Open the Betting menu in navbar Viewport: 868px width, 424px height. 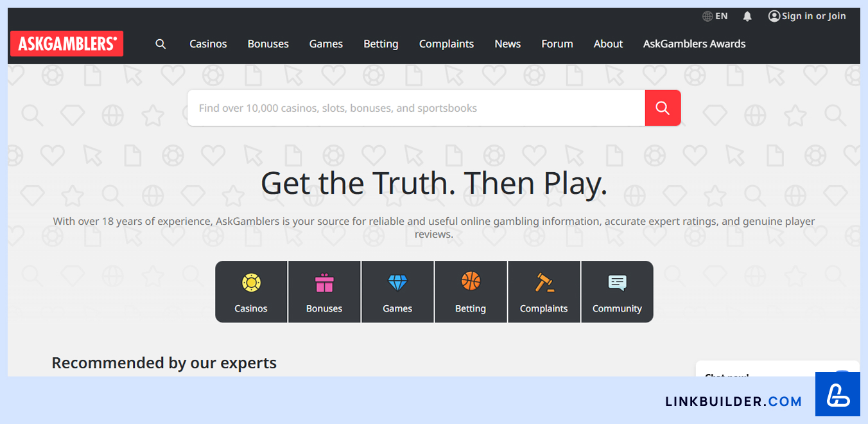pos(381,44)
